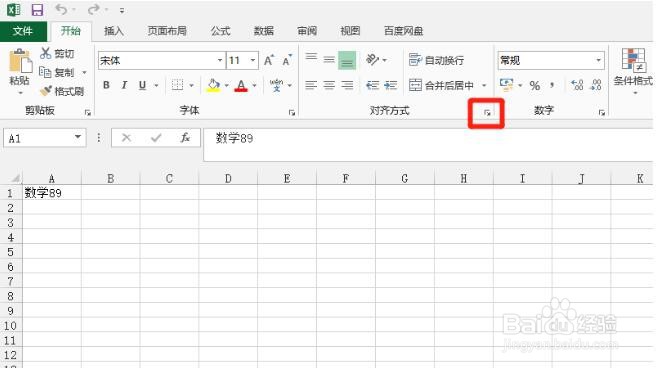
Task: Click the 复制 copy button
Action: (x=57, y=72)
